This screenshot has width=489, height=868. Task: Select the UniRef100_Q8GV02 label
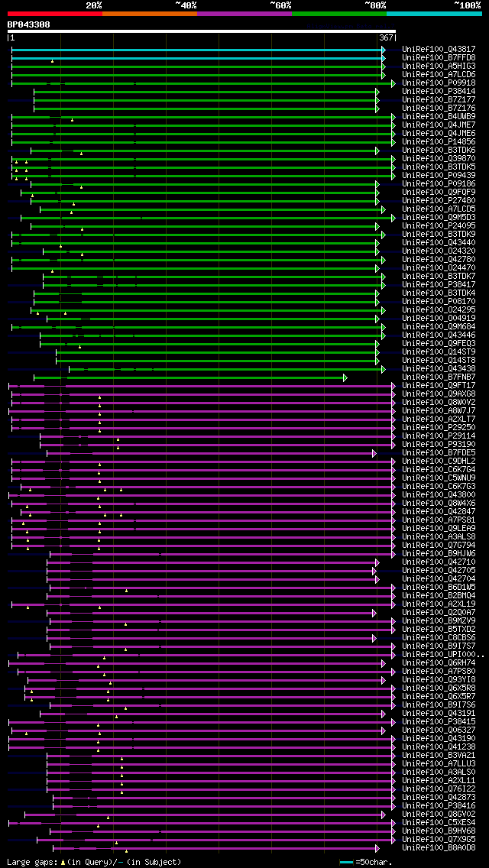[439, 815]
